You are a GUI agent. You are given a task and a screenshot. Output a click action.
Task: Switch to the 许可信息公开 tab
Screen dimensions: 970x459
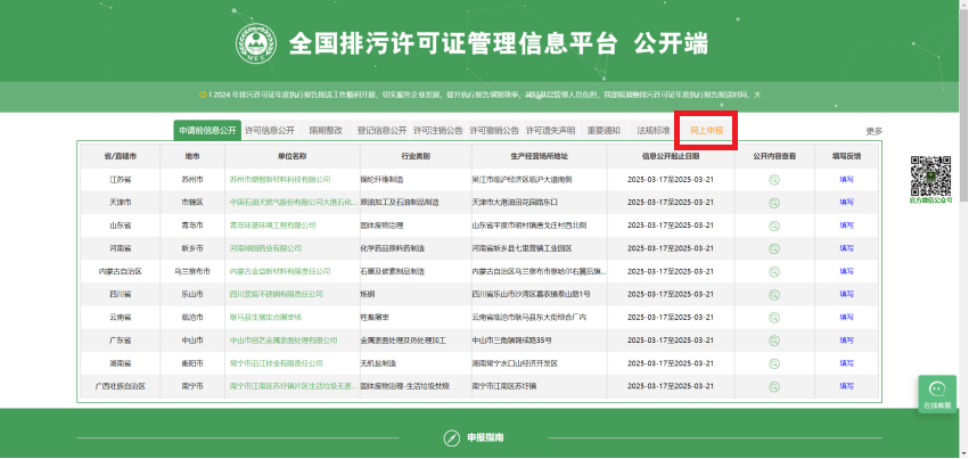coord(270,130)
